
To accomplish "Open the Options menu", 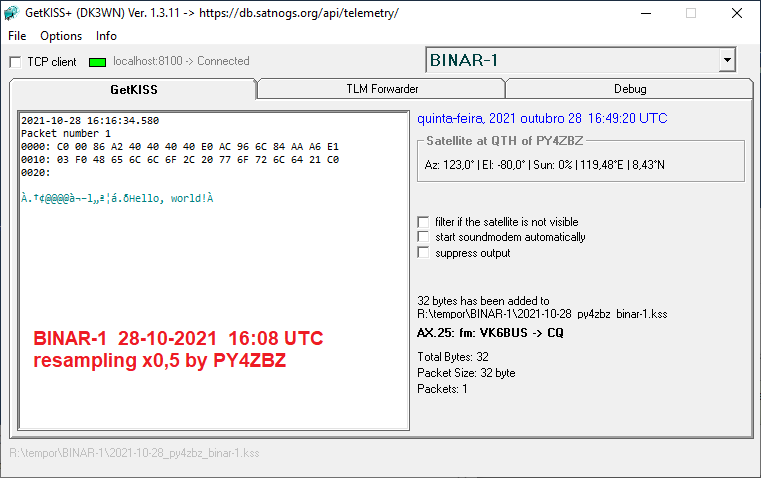I will 61,36.
